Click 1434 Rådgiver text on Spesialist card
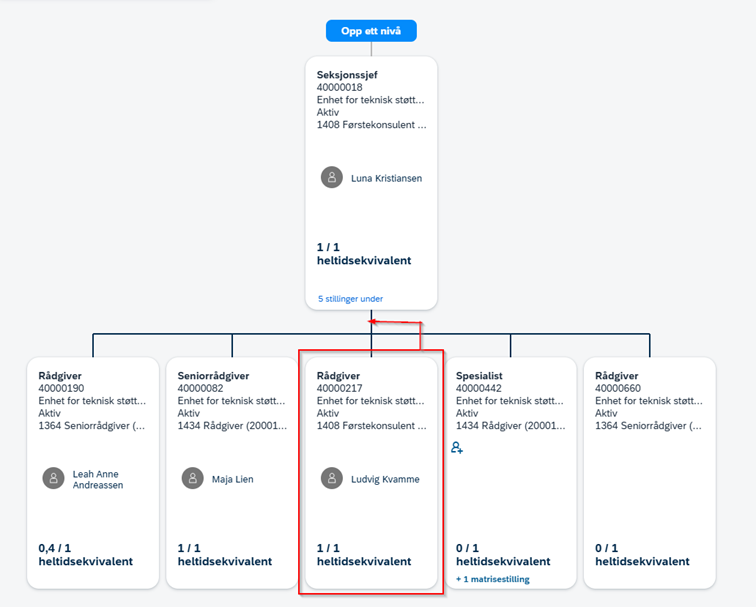 click(511, 426)
